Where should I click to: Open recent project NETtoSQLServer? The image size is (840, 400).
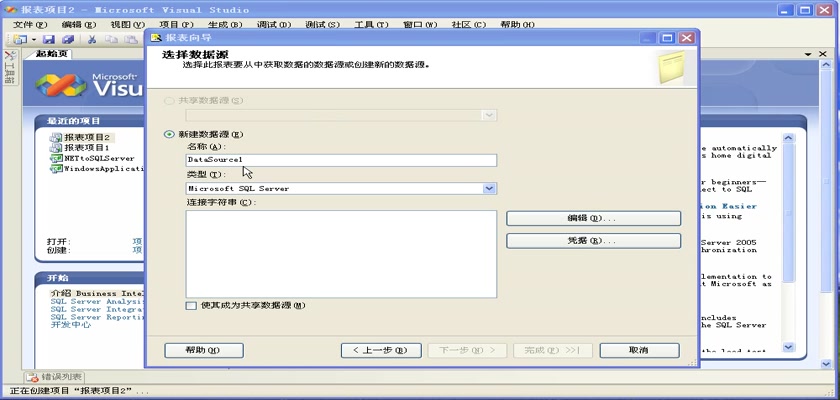[99, 159]
